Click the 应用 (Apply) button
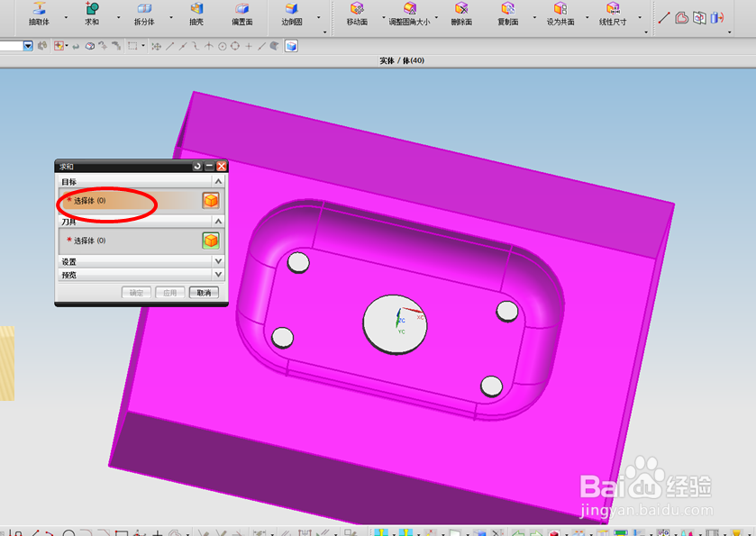Image resolution: width=756 pixels, height=536 pixels. 169,293
